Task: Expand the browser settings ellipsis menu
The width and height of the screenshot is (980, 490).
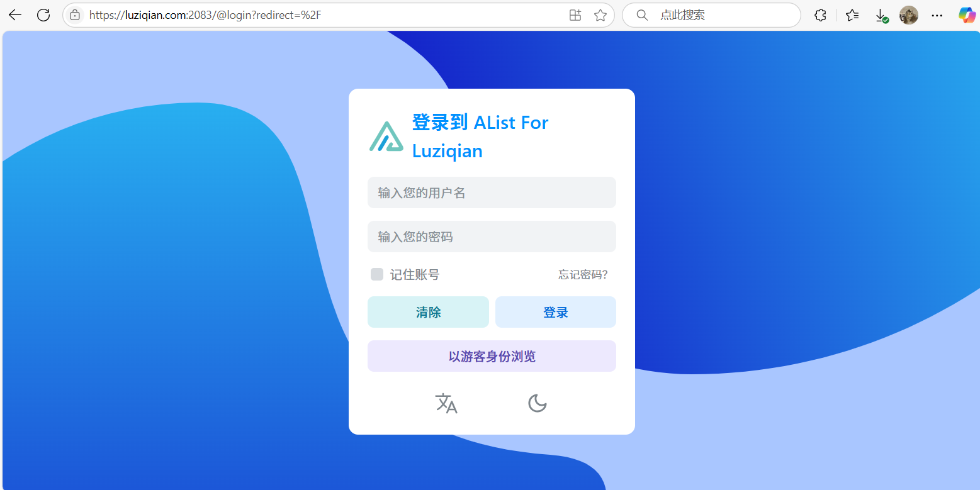Action: [x=937, y=15]
